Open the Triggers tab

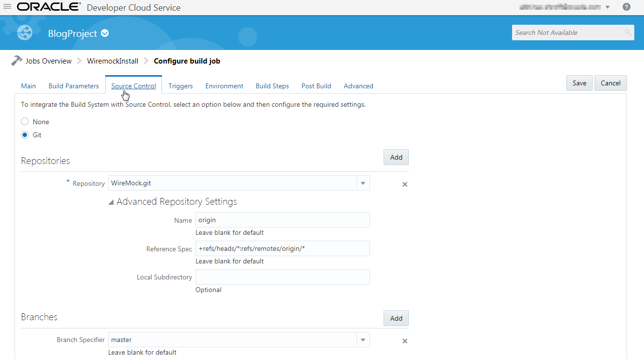coord(180,86)
